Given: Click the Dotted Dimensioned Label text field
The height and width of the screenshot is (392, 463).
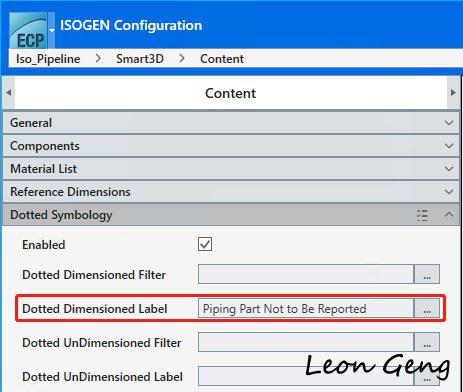Looking at the screenshot, I should [x=306, y=308].
